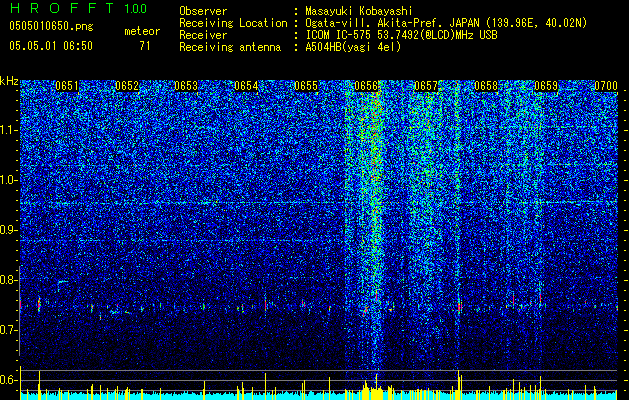Click the HROFFT program title
This screenshot has height=400, width=629.
pos(62,8)
